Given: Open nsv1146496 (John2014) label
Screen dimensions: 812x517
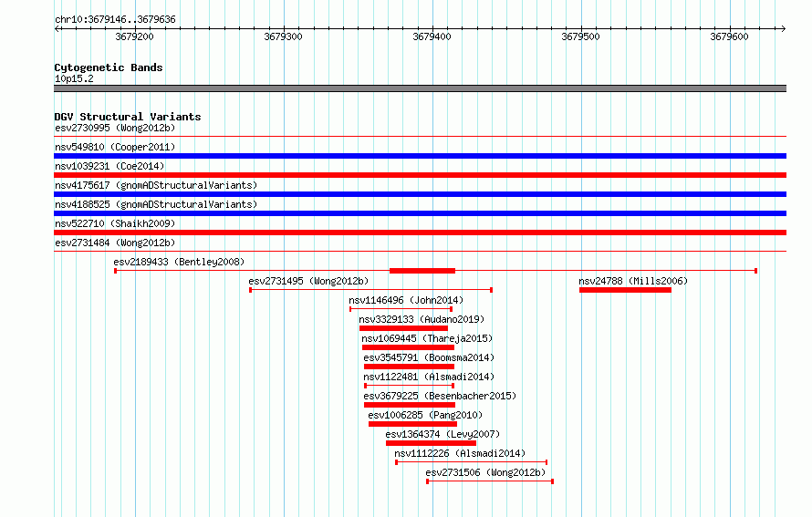Looking at the screenshot, I should click(406, 300).
